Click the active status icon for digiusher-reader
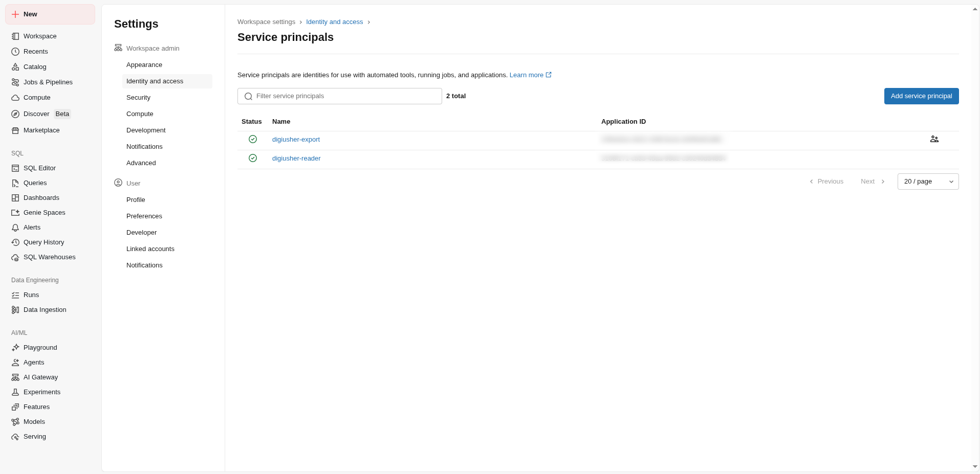 coord(253,158)
